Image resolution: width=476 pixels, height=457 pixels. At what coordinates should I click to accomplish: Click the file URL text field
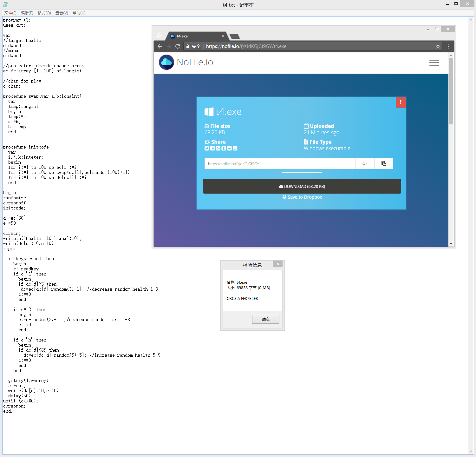coord(279,164)
